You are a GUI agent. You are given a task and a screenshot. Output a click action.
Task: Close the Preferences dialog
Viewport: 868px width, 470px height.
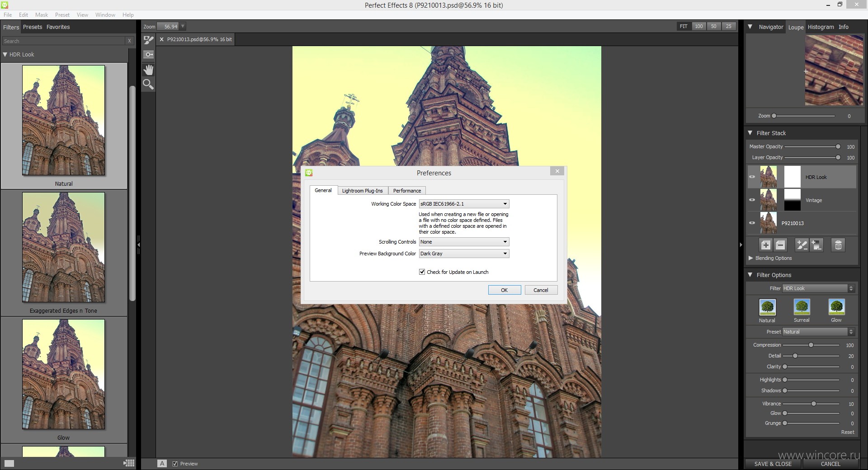tap(557, 171)
